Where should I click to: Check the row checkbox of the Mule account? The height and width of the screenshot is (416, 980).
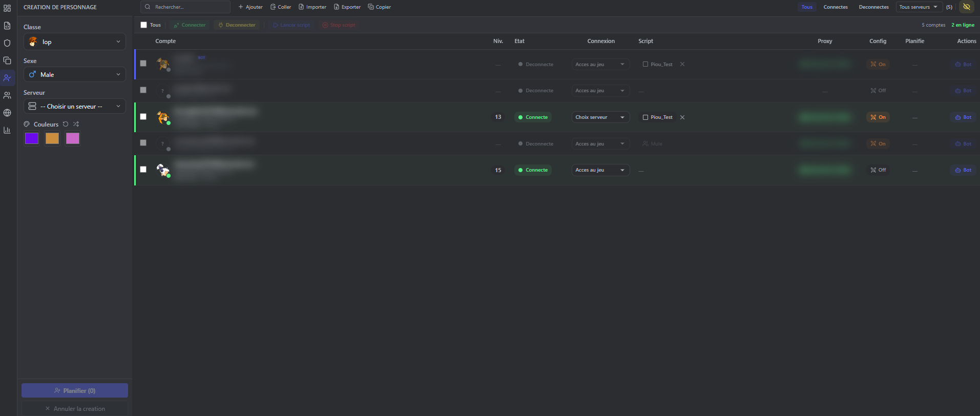[143, 143]
